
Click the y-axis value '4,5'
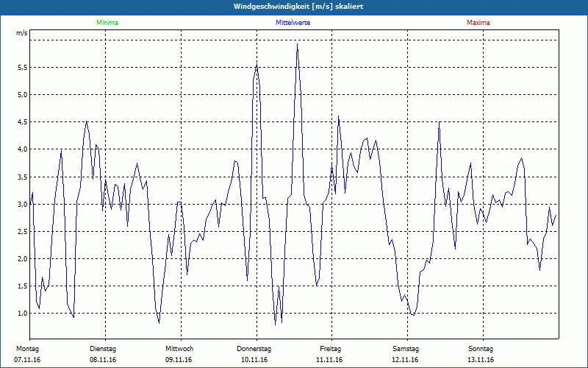click(x=23, y=122)
